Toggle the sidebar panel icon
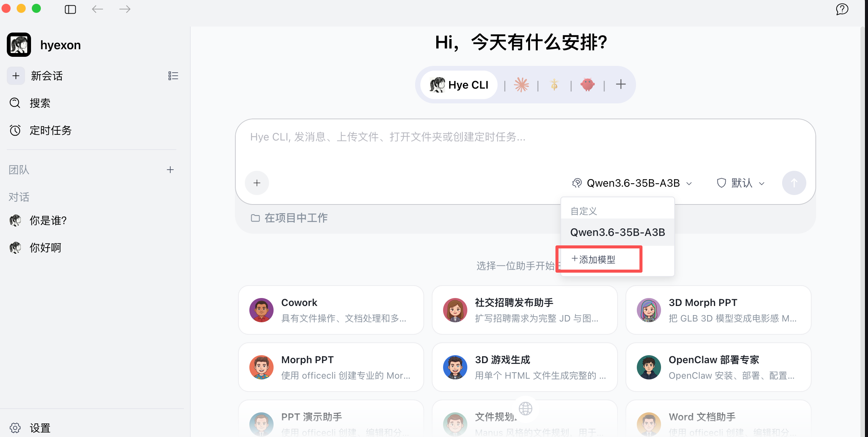The width and height of the screenshot is (868, 437). [70, 9]
